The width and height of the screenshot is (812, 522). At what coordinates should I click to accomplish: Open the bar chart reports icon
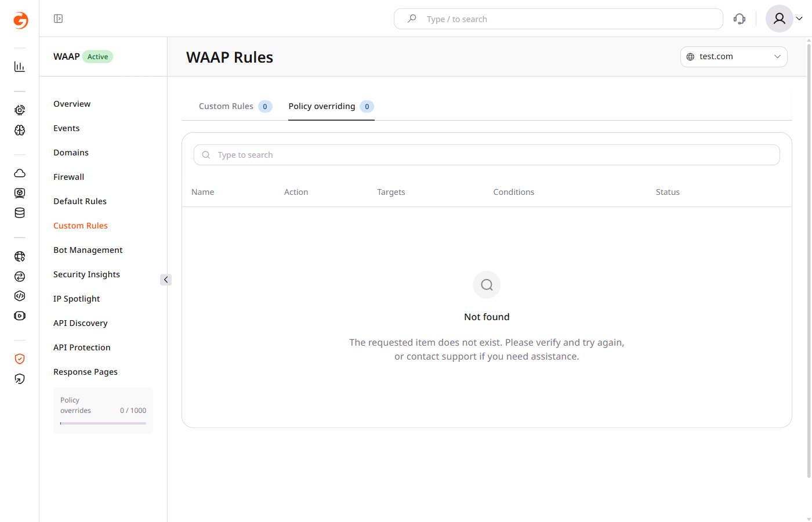point(20,67)
